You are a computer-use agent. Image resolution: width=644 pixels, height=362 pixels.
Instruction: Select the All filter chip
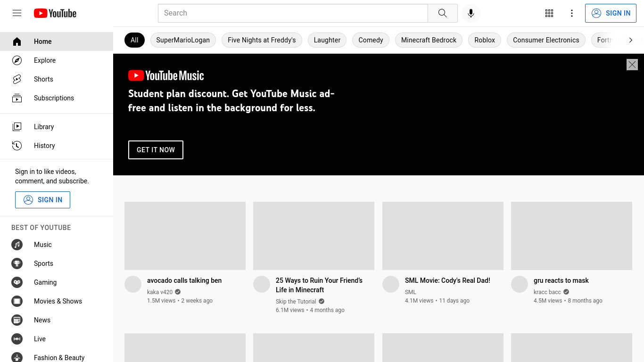click(134, 40)
